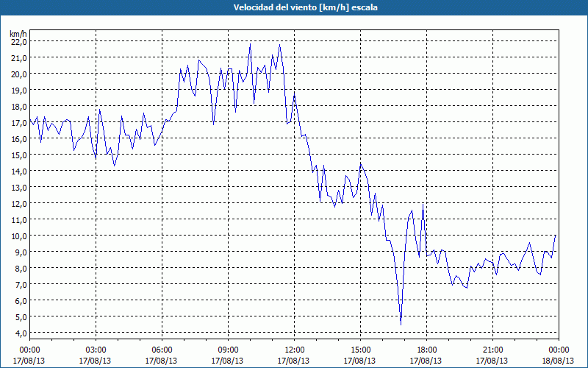Click the "18/08/13" date label
This screenshot has width=588, height=368.
(558, 361)
